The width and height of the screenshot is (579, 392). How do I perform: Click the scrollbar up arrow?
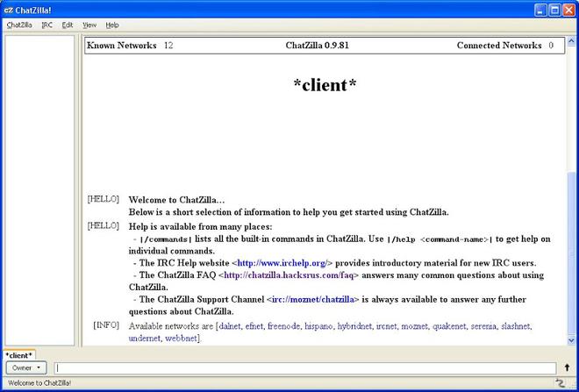[x=571, y=41]
